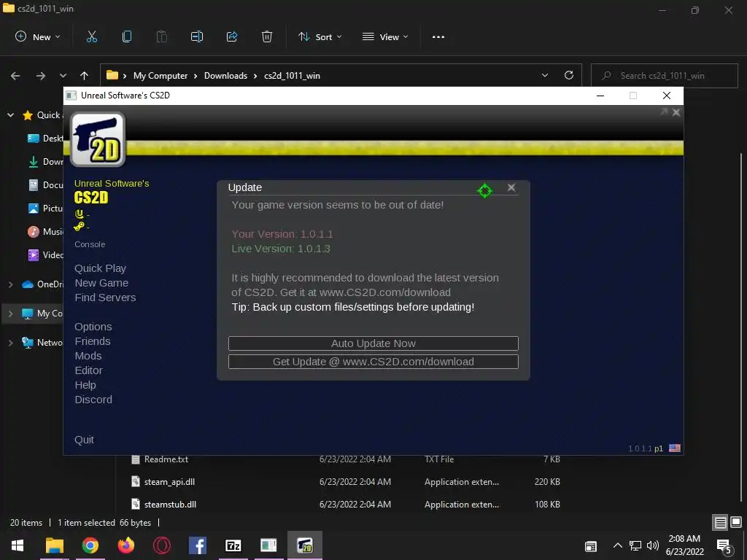Click the Rename icon in Explorer toolbar
747x560 pixels.
coord(197,36)
